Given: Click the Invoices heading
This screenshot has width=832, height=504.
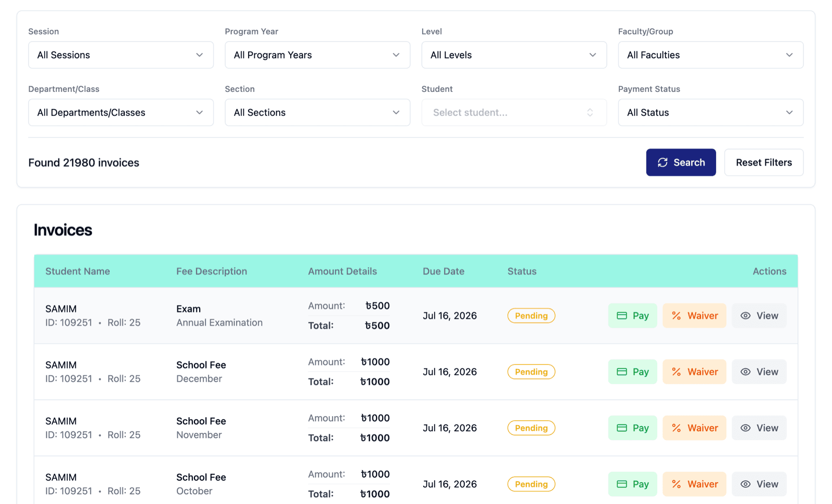Looking at the screenshot, I should point(63,230).
